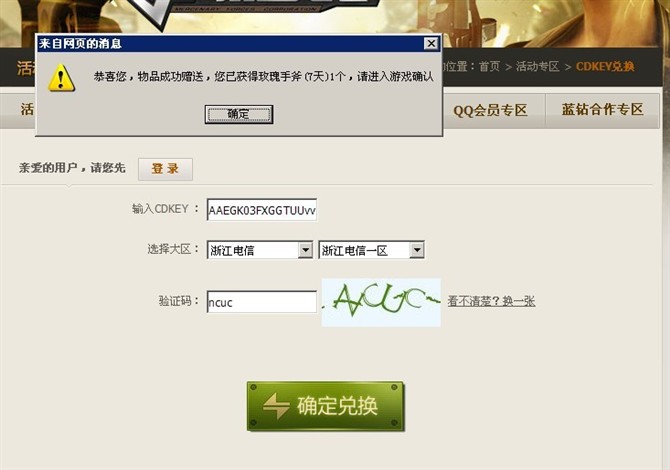Click the green 确定兑换 redeem button
The width and height of the screenshot is (670, 470).
pos(325,406)
